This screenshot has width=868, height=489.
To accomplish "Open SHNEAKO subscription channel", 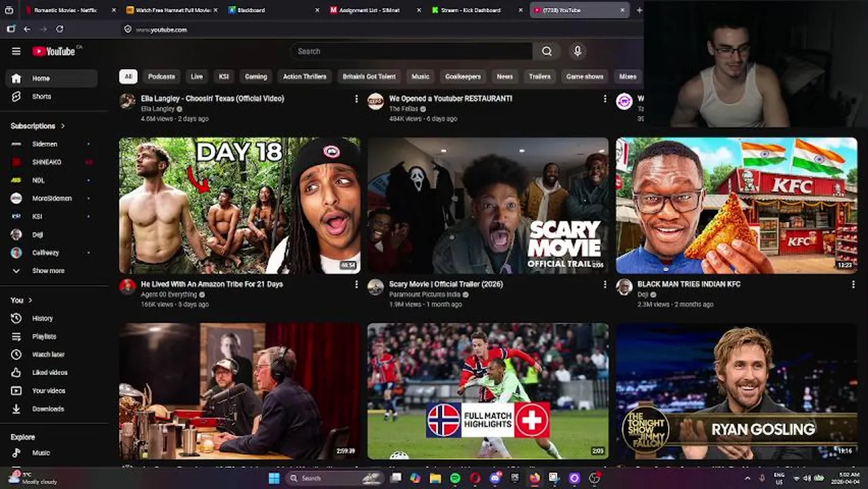I will click(x=52, y=162).
